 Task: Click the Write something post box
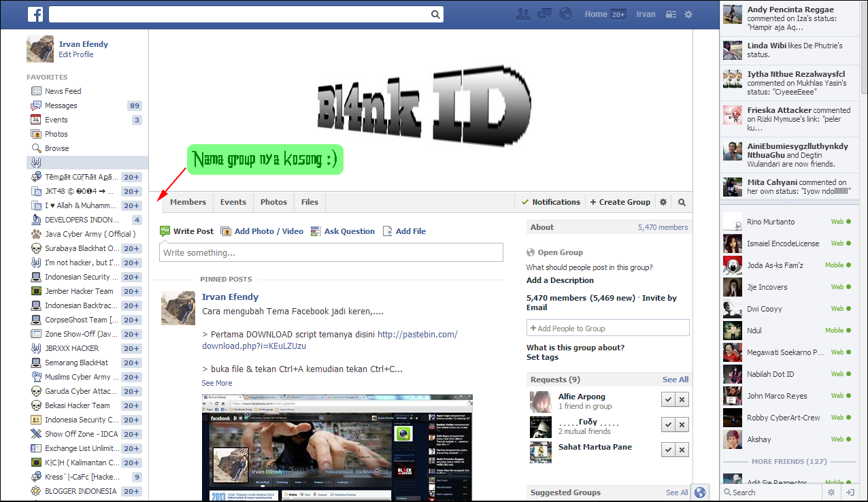point(331,252)
